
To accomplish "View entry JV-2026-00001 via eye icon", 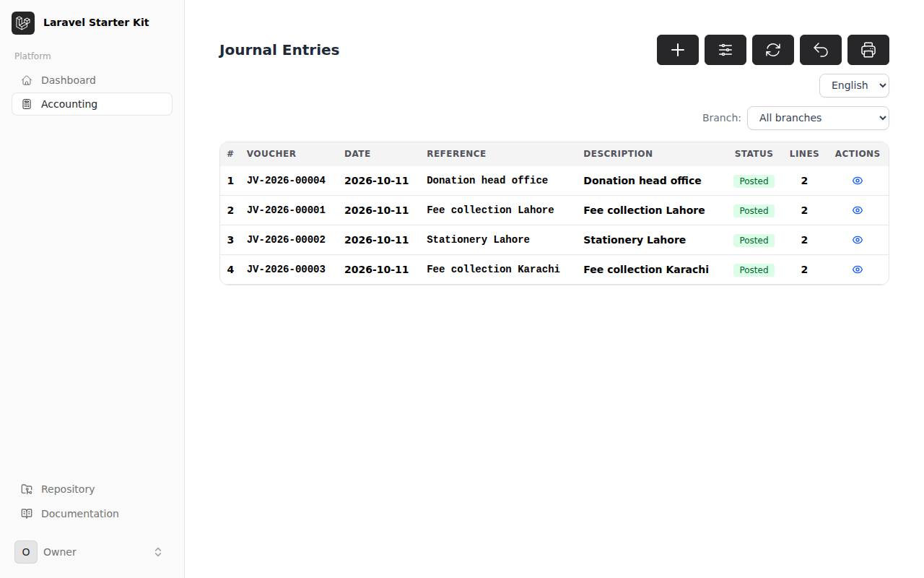I will click(858, 210).
